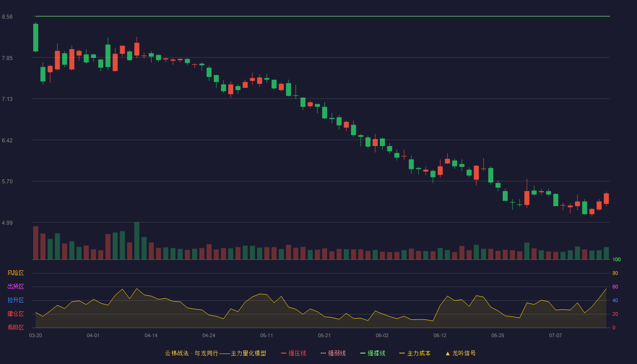Click the 60 indicator scale value

click(x=615, y=287)
